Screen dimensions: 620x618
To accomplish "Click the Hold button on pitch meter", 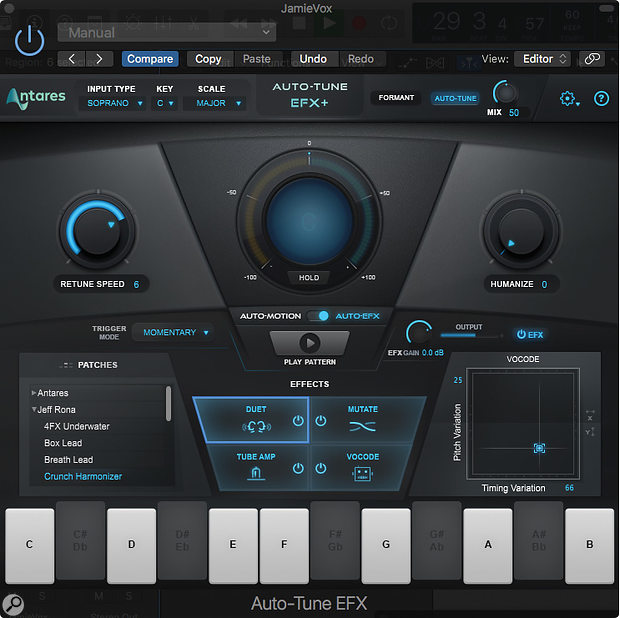I will (309, 278).
